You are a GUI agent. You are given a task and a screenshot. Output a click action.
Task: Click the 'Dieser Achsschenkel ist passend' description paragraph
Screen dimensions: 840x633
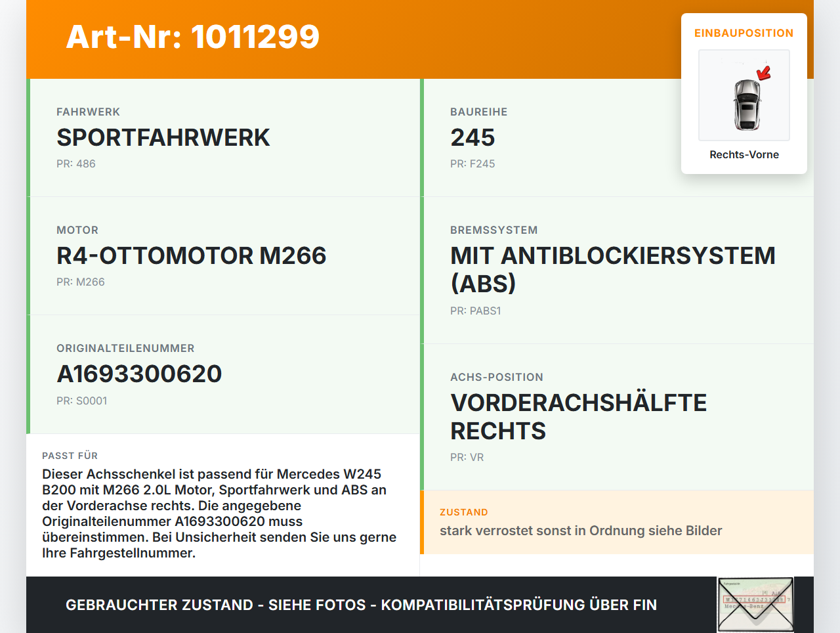click(x=219, y=513)
